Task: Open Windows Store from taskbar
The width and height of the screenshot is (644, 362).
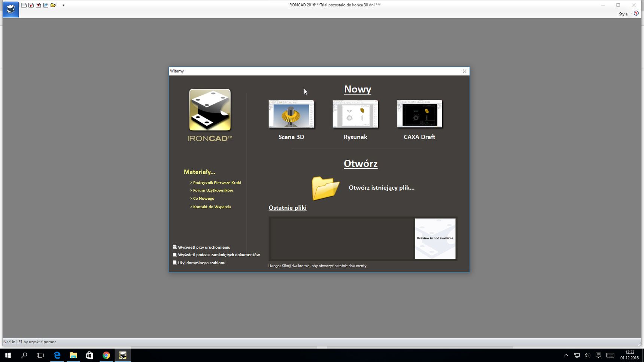Action: (x=90, y=355)
